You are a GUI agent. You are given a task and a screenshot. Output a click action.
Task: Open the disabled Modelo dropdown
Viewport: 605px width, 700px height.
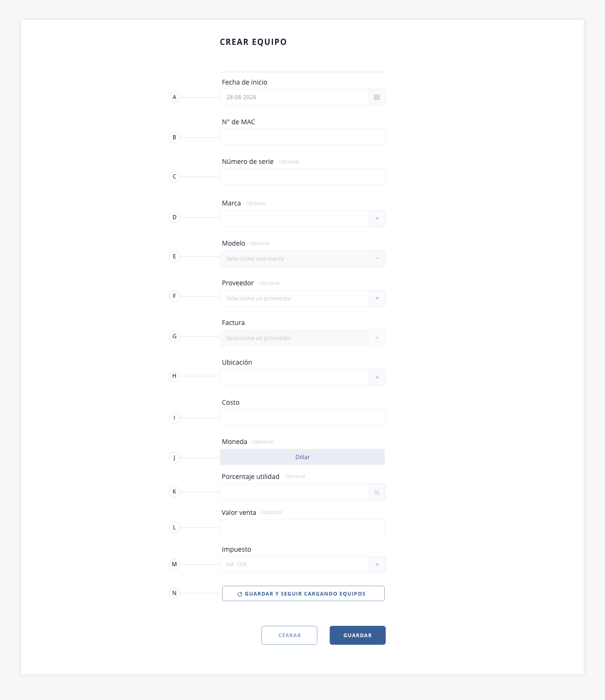point(302,259)
